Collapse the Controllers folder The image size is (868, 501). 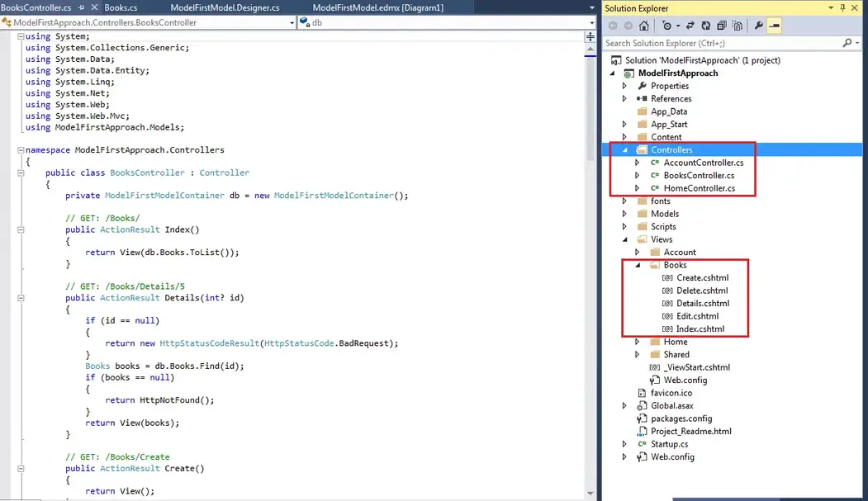click(x=624, y=150)
